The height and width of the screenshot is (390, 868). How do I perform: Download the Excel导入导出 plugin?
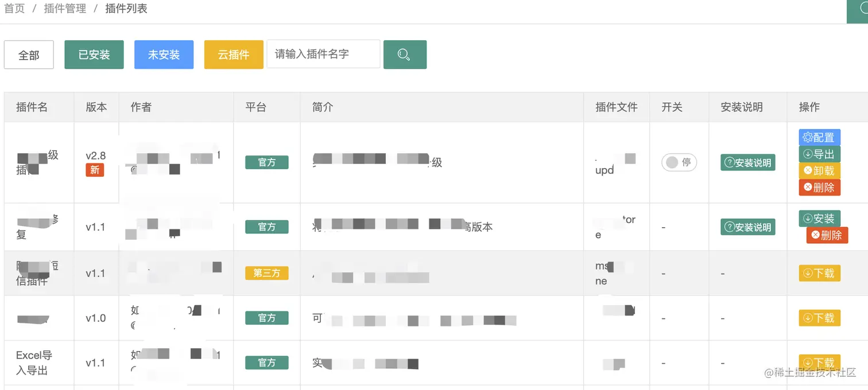point(819,362)
